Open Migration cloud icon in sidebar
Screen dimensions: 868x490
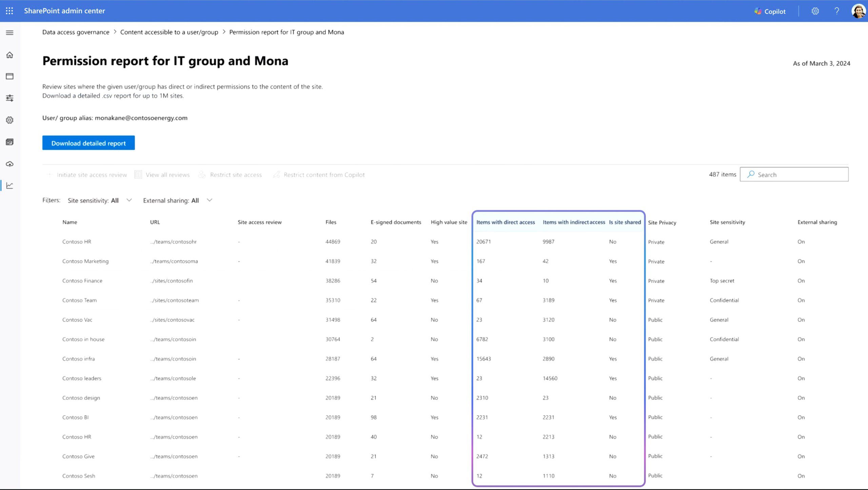[x=9, y=164]
